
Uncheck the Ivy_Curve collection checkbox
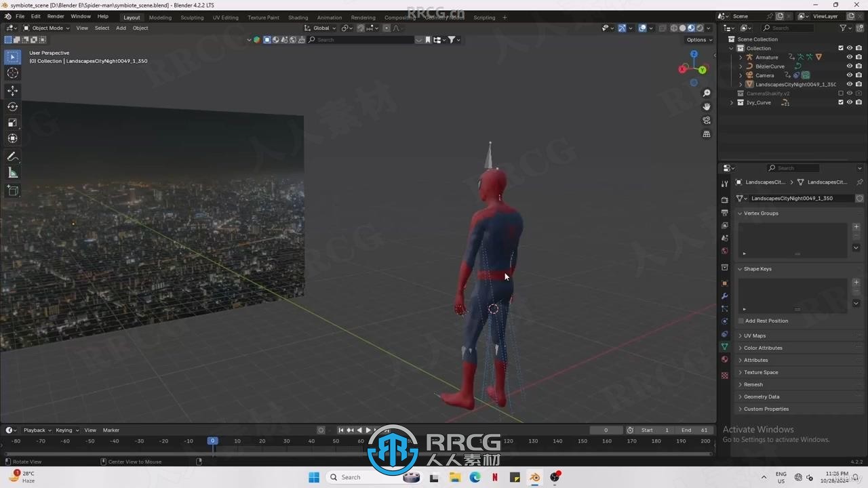point(841,102)
